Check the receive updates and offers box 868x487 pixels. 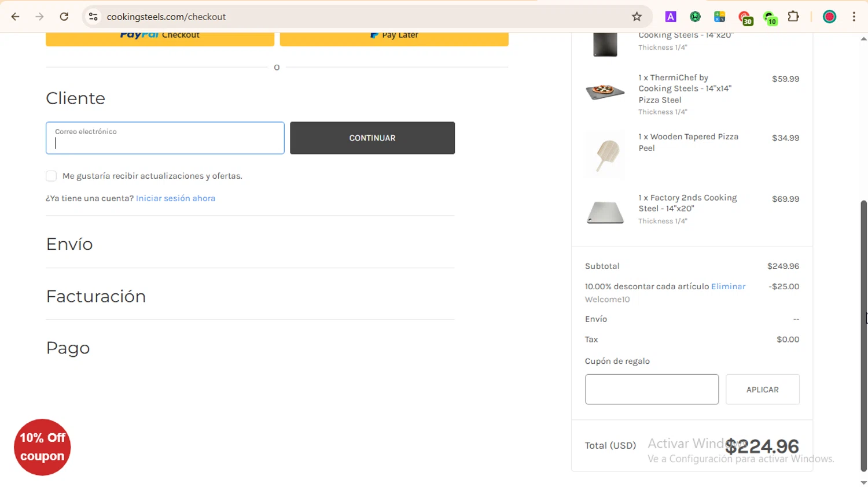point(52,176)
